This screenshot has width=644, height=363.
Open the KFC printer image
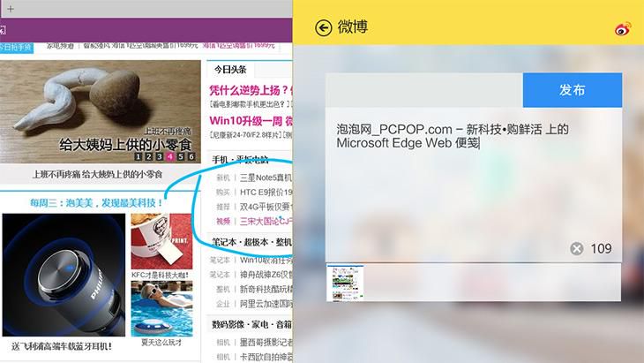161,241
